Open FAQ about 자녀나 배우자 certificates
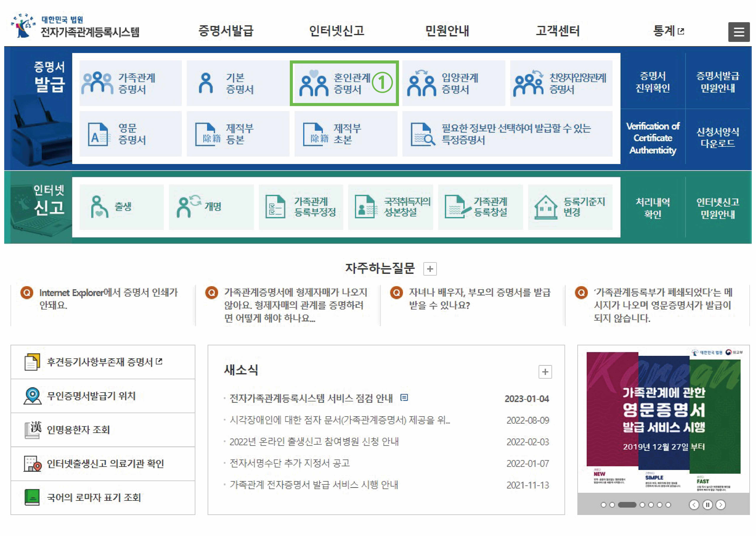The width and height of the screenshot is (756, 536). (480, 299)
